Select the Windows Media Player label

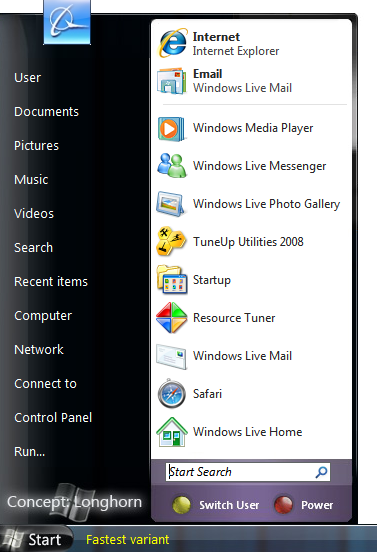pyautogui.click(x=253, y=128)
